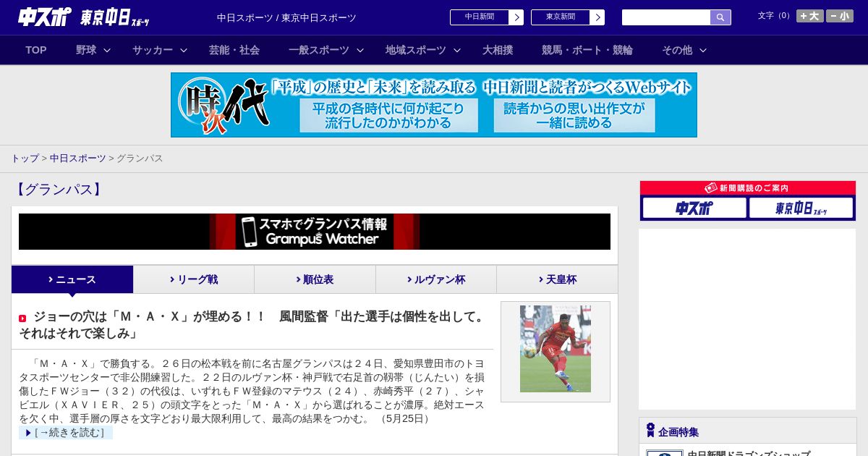Select the ニュース tab
Screen dimensions: 868x456
pyautogui.click(x=72, y=279)
